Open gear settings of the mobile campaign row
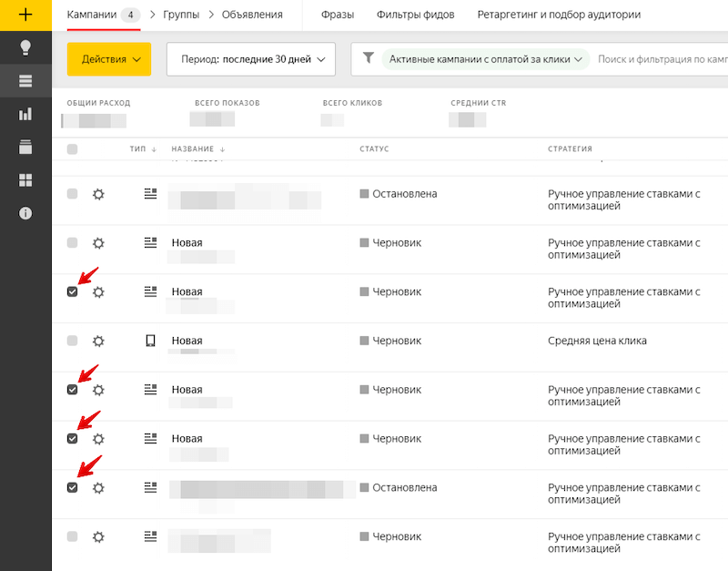This screenshot has height=571, width=728. tap(98, 341)
